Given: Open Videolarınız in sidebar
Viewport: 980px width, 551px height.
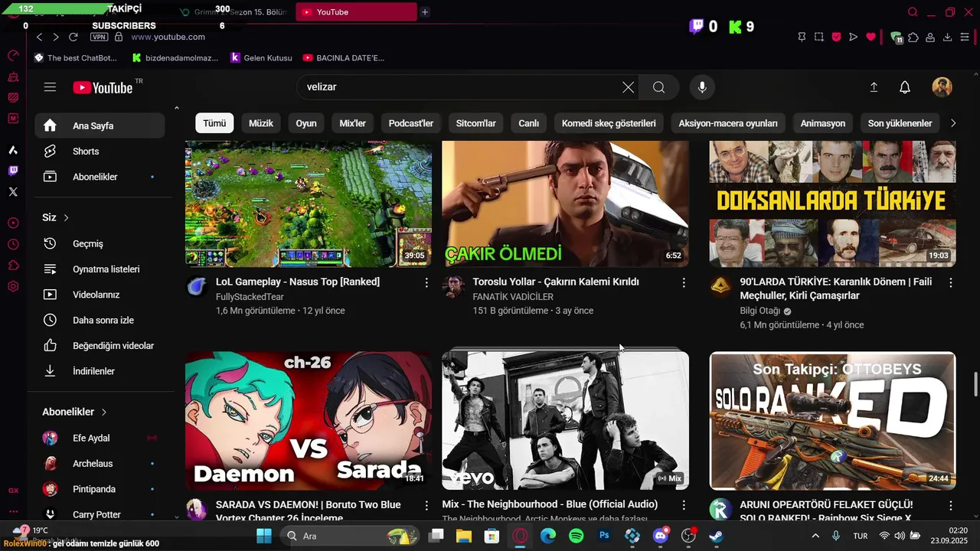Looking at the screenshot, I should 100,295.
